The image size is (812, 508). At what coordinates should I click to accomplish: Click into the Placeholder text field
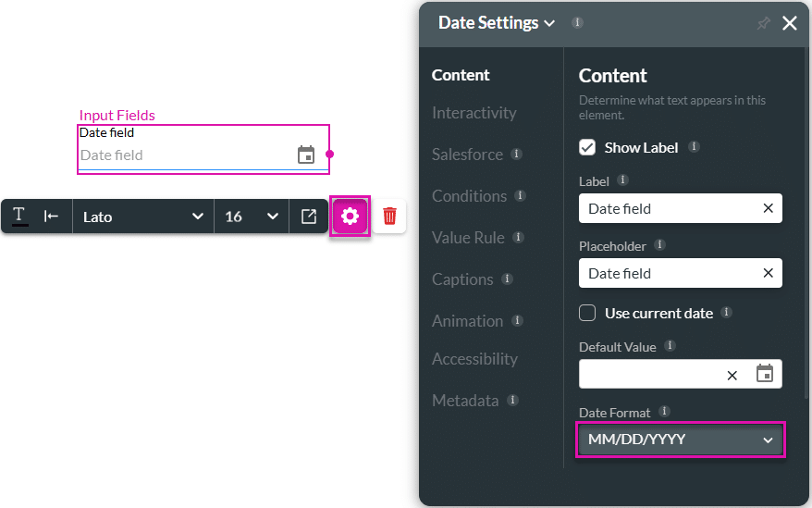click(671, 273)
